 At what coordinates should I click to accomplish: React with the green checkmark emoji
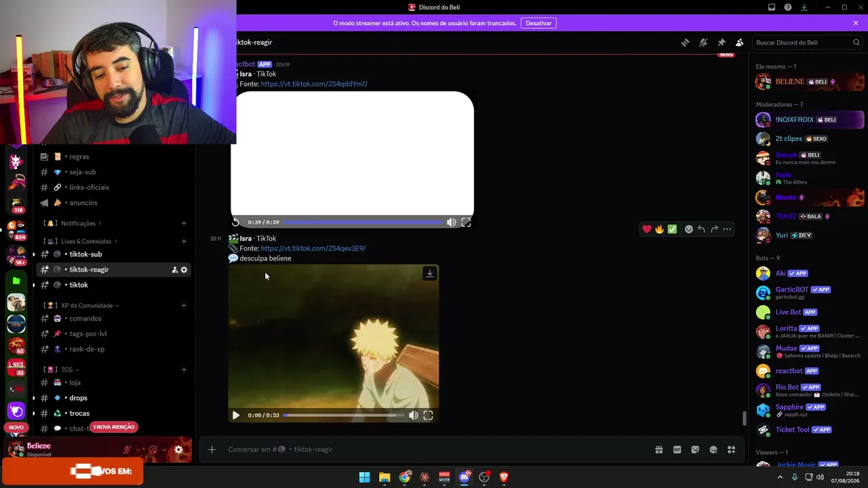[x=672, y=229]
